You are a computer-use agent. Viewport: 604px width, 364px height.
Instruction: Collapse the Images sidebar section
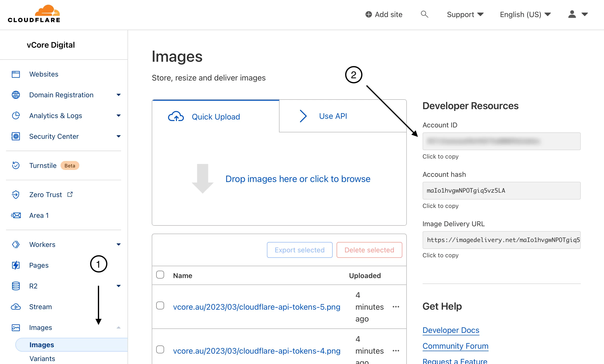(x=119, y=327)
